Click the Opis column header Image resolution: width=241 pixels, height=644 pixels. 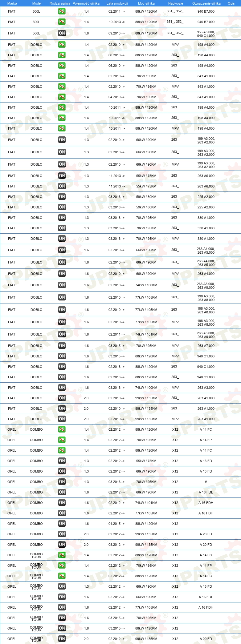[x=231, y=3]
